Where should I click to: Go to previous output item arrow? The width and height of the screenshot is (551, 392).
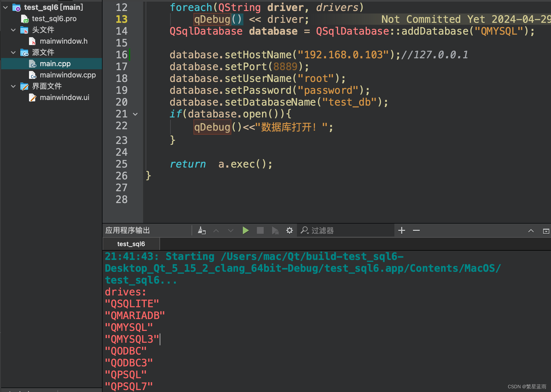pyautogui.click(x=216, y=231)
